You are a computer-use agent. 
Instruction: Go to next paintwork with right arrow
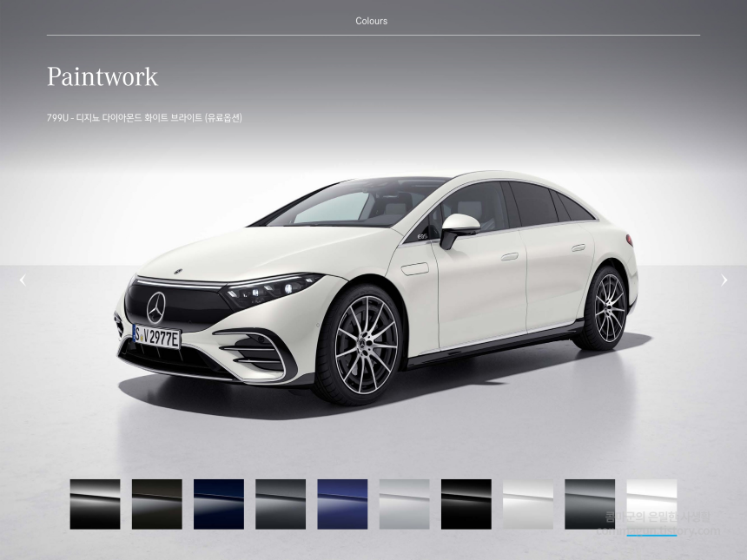coord(724,280)
